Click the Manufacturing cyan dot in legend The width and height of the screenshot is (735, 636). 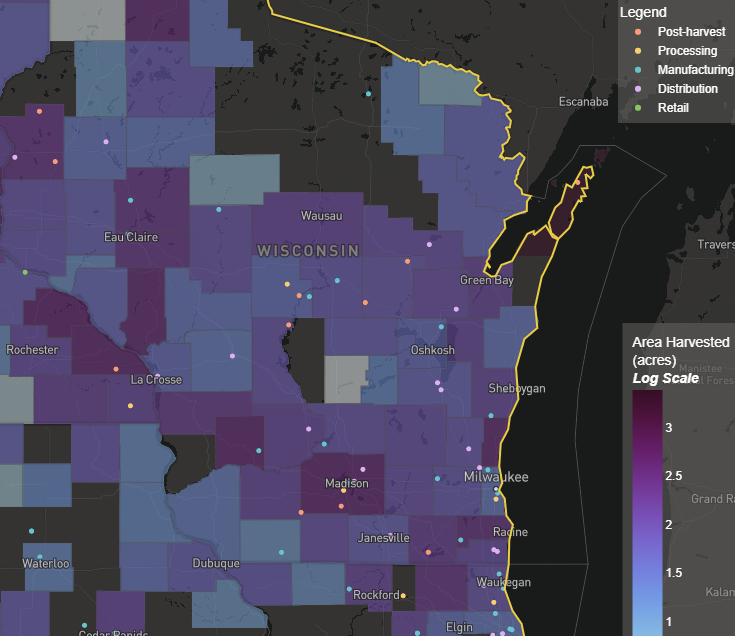point(638,70)
